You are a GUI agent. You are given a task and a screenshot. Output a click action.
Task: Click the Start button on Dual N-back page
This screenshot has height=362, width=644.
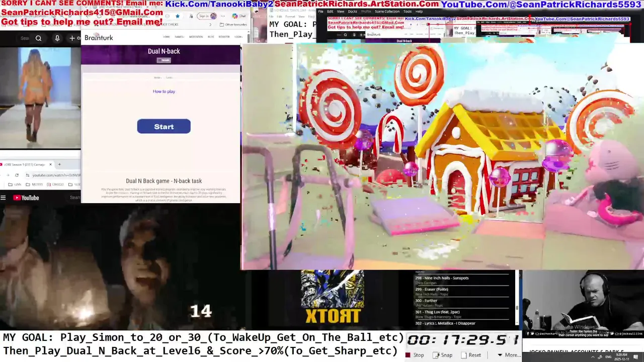164,126
